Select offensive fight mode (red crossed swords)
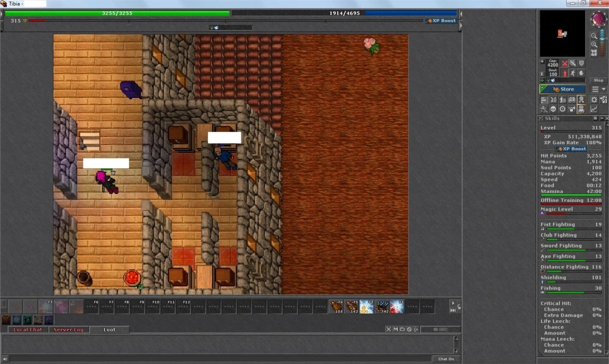The height and width of the screenshot is (364, 609). point(565,63)
